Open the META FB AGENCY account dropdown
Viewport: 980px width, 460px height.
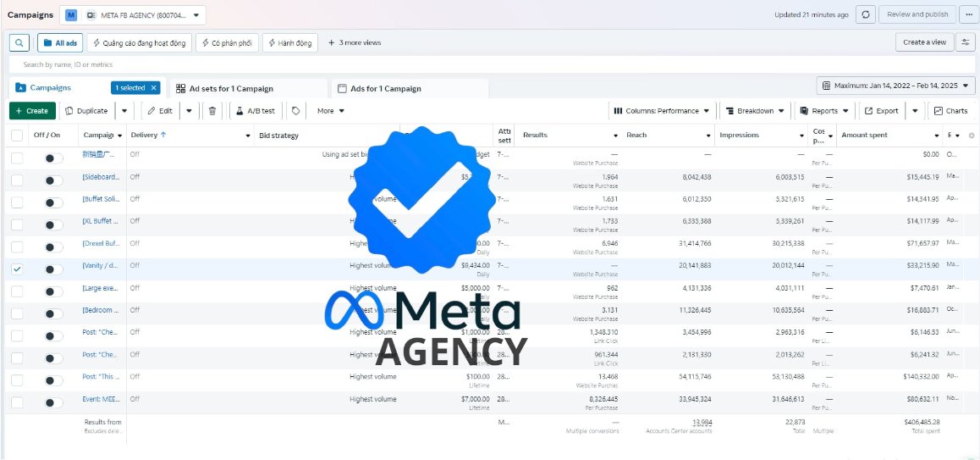pyautogui.click(x=133, y=14)
